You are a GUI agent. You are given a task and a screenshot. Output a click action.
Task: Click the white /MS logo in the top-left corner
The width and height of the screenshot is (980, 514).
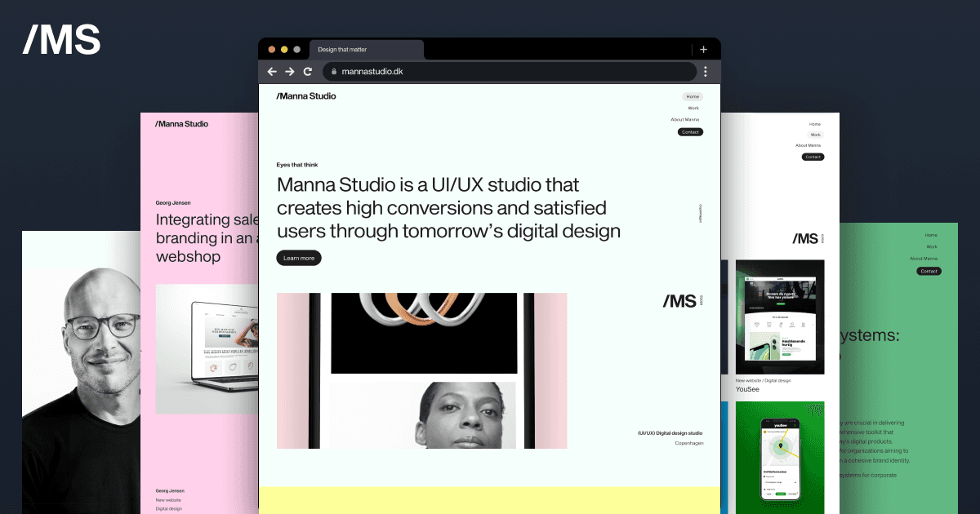coord(61,39)
